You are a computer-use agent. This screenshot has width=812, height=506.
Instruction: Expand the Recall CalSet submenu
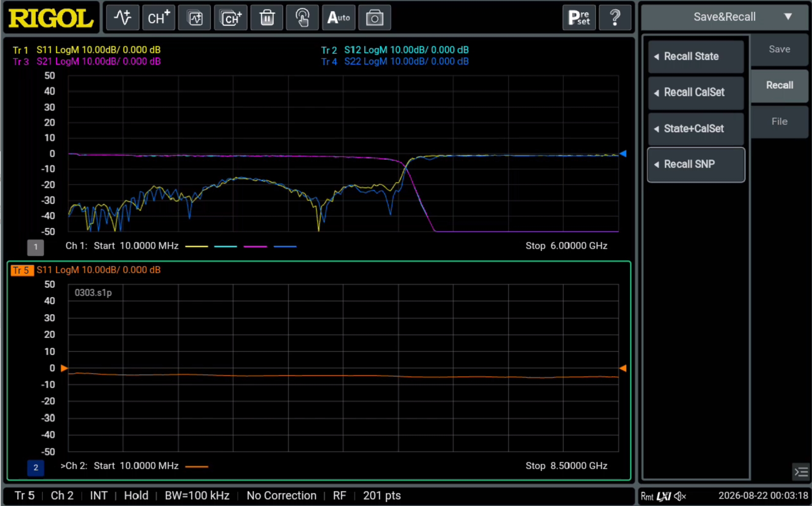click(x=696, y=93)
